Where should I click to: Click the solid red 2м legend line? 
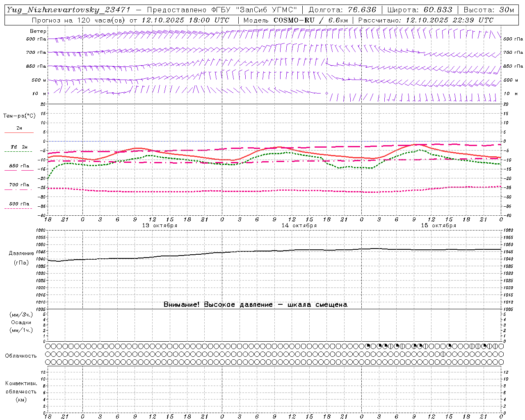pyautogui.click(x=19, y=132)
